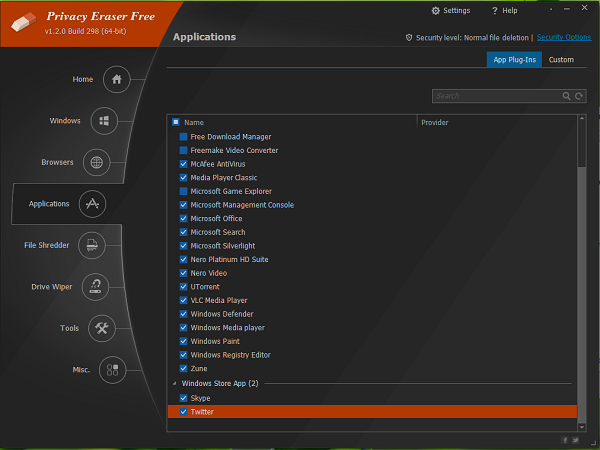Click the search magnifier icon
Screen dimensions: 600x450
566,96
